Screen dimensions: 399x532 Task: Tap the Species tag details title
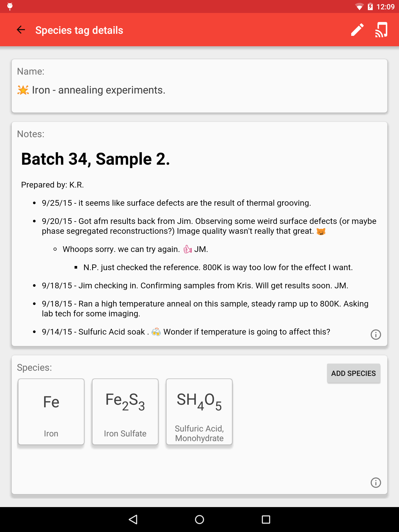pos(79,30)
